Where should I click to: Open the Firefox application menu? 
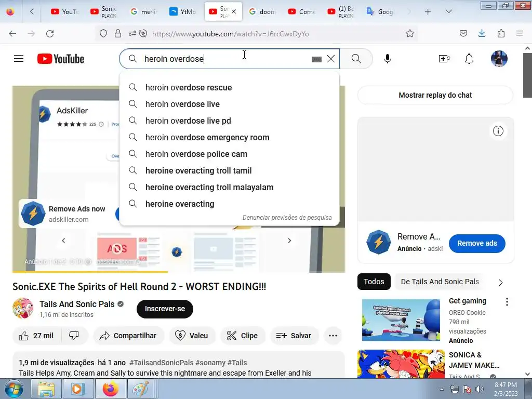(x=520, y=33)
